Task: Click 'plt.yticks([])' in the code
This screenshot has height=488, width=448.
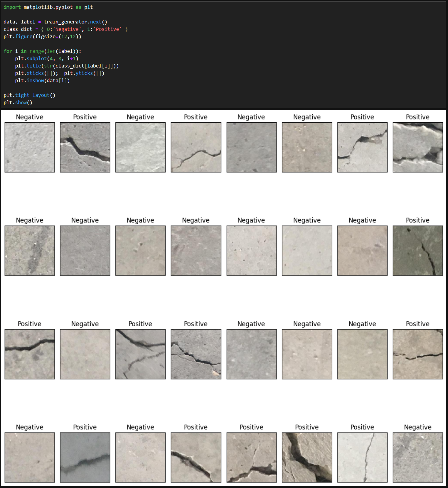Action: pos(84,73)
